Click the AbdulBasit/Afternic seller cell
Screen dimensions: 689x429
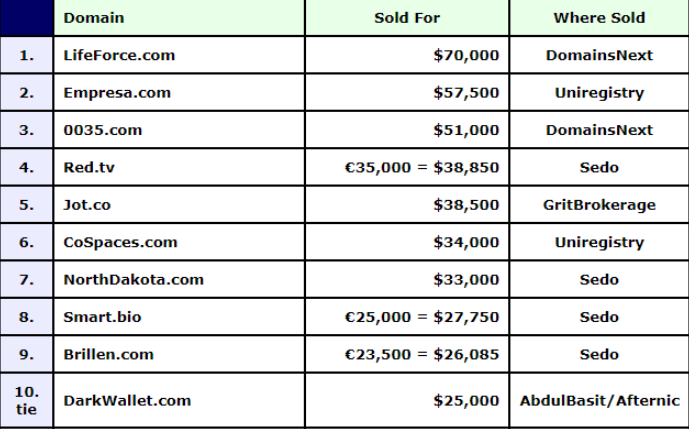point(599,400)
